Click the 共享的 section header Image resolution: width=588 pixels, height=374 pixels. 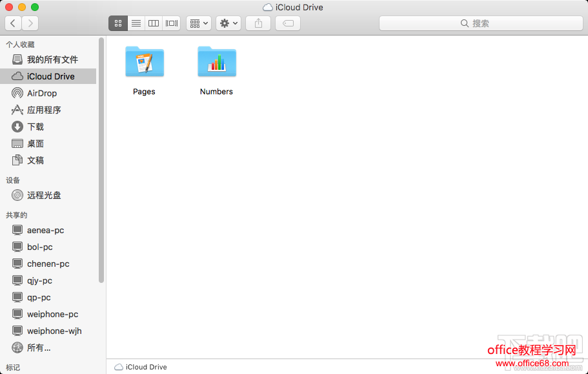click(17, 215)
